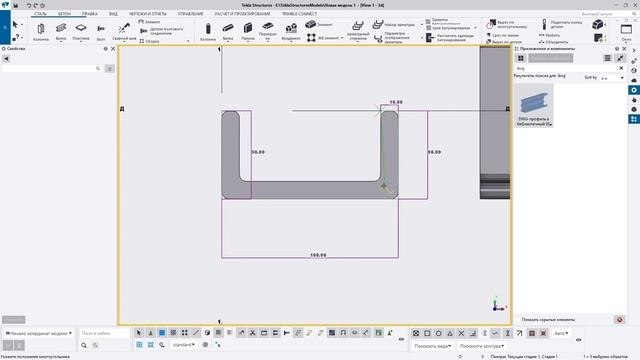Image resolution: width=640 pixels, height=360 pixels.
Task: Click the Fit part end (Подогнать конец детали) tool
Action: (562, 24)
